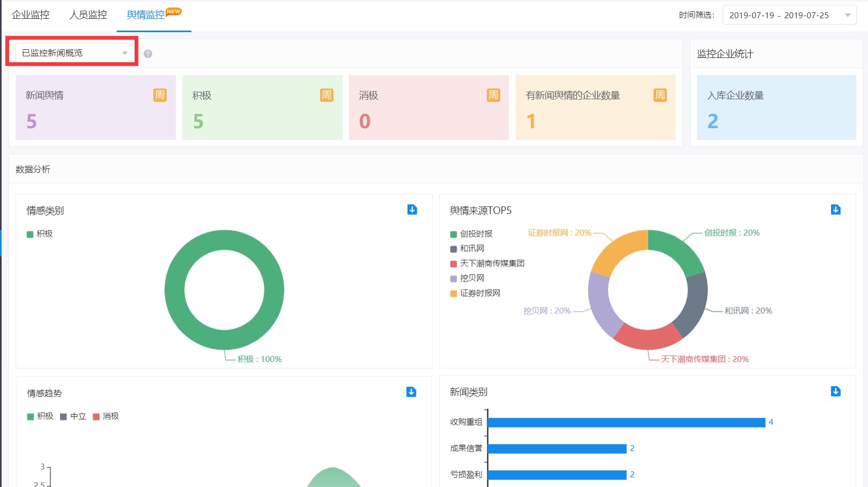Download the 新闻类别 chart
The width and height of the screenshot is (868, 487).
point(836,391)
